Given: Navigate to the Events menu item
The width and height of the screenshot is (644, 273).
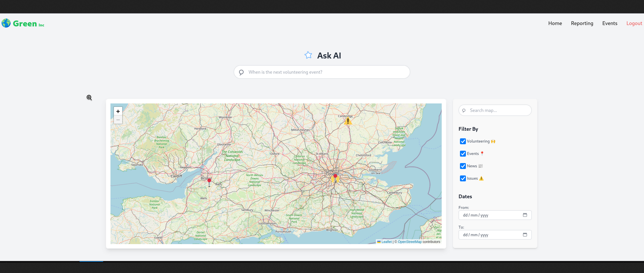Looking at the screenshot, I should (609, 23).
